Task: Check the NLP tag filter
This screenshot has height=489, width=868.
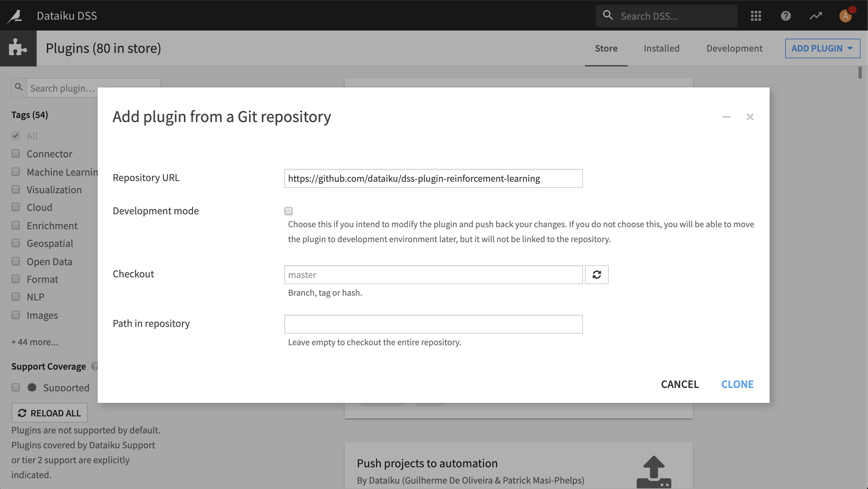Action: [16, 296]
